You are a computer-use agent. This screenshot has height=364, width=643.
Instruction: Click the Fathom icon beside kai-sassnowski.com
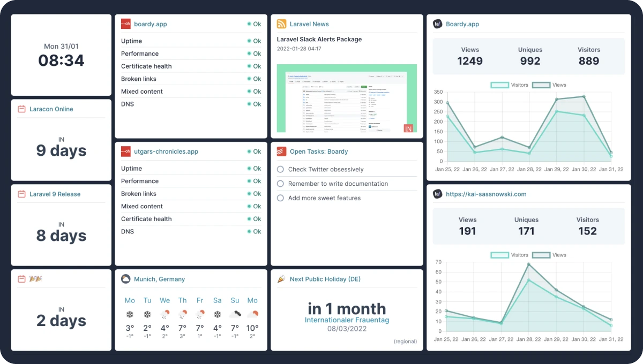coord(437,194)
